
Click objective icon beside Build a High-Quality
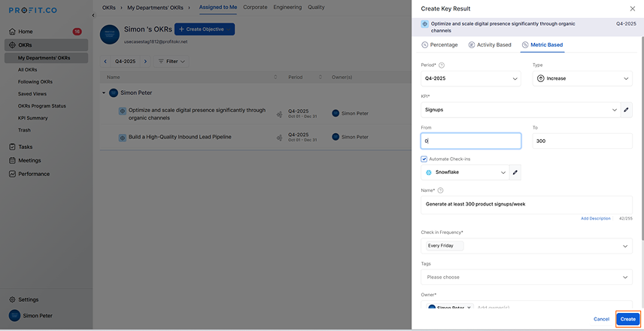tap(123, 138)
